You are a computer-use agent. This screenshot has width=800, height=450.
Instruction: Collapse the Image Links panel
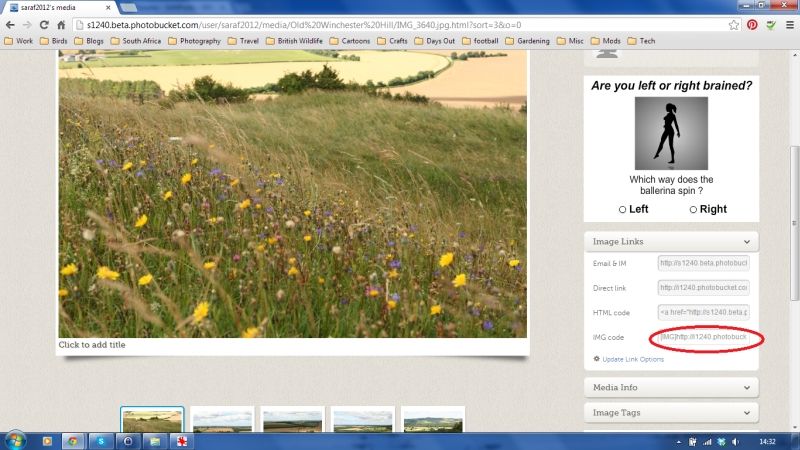click(671, 241)
